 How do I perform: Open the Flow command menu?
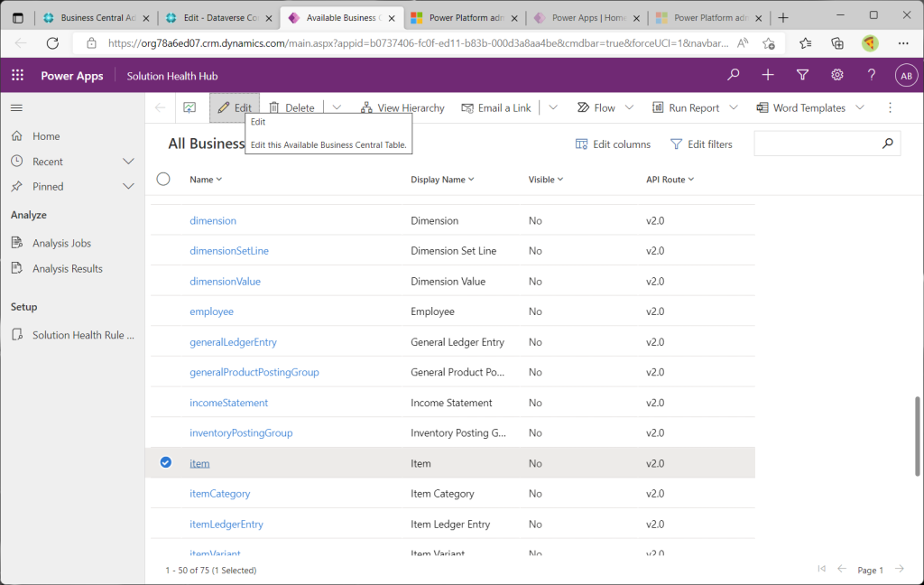pos(596,108)
